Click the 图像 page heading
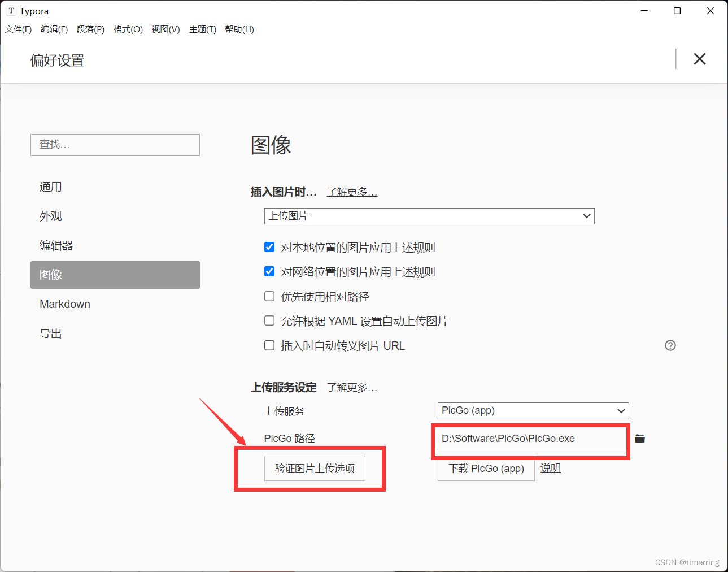Screen dimensions: 728x572 click(x=271, y=145)
